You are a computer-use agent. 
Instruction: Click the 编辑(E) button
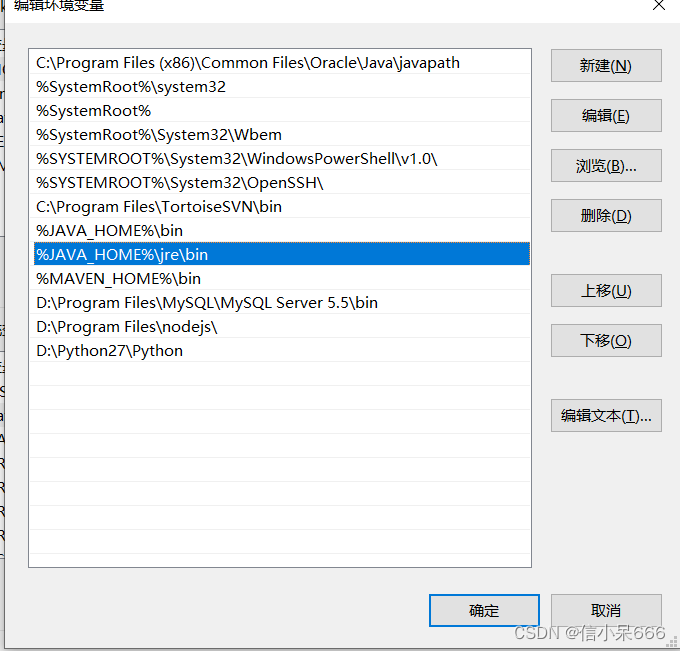click(x=606, y=115)
